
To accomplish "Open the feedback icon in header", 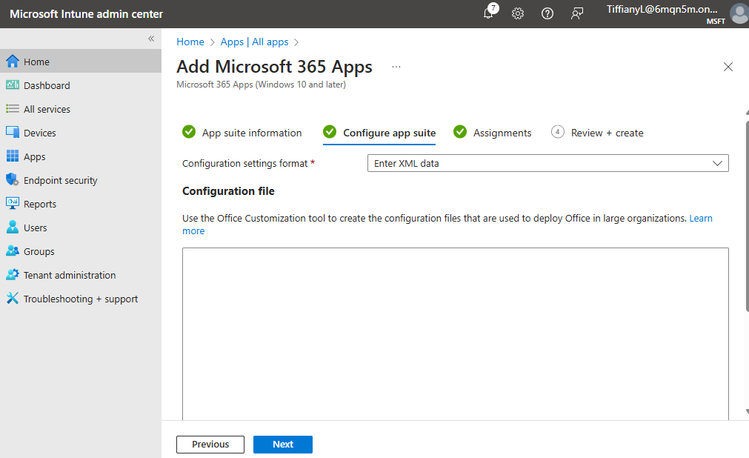I will (x=577, y=13).
